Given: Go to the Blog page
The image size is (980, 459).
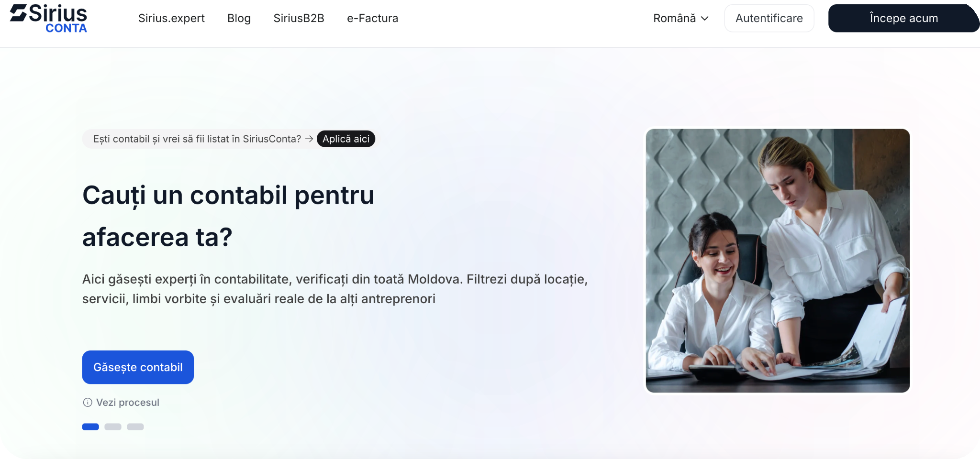Looking at the screenshot, I should coord(239,18).
